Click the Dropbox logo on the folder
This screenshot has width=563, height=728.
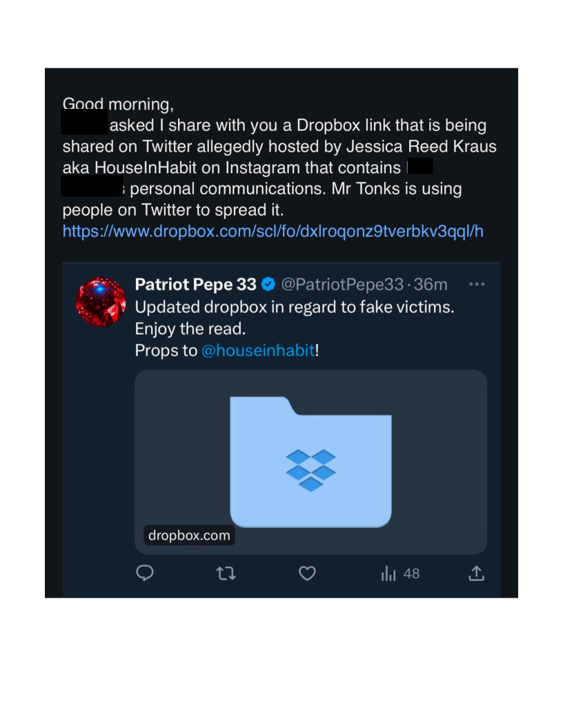[310, 469]
